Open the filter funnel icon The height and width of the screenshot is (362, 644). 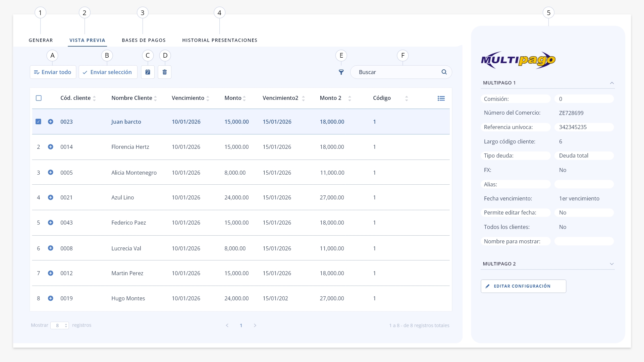341,72
